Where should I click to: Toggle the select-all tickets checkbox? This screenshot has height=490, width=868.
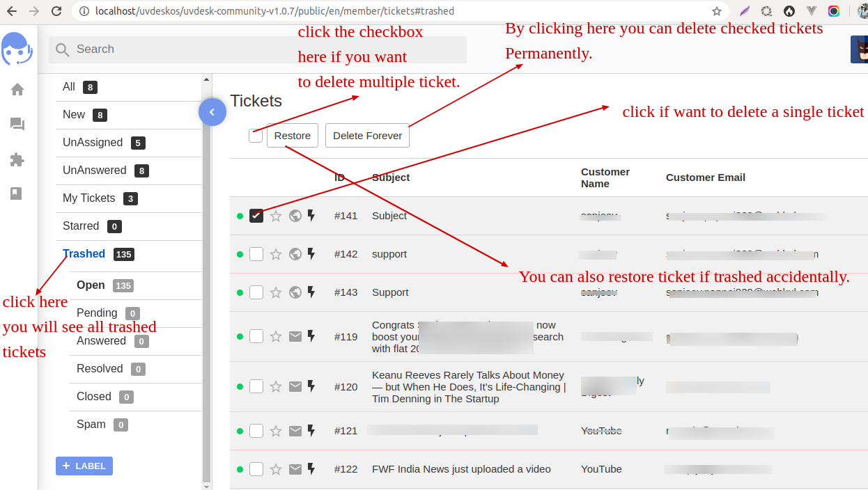point(256,136)
